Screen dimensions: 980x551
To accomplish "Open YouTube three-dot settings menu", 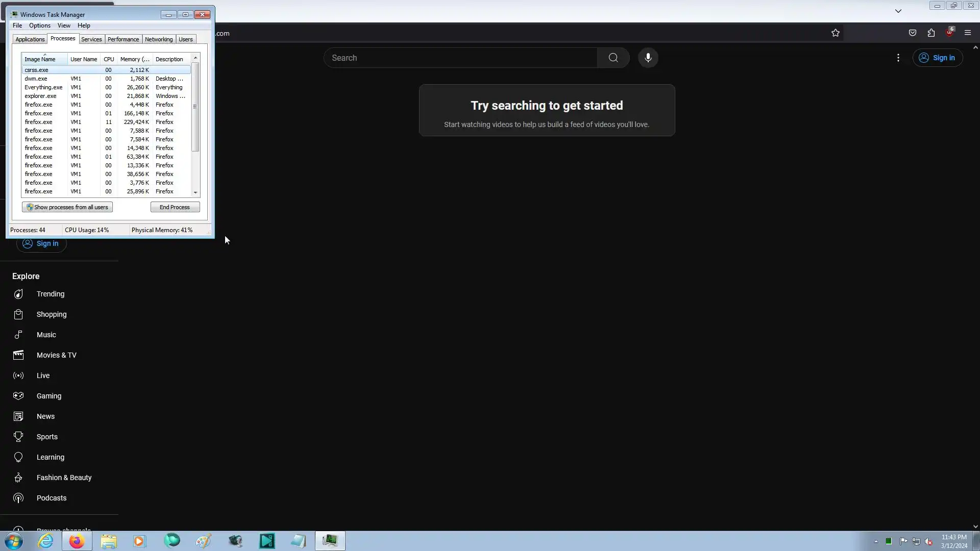I will 898,58.
